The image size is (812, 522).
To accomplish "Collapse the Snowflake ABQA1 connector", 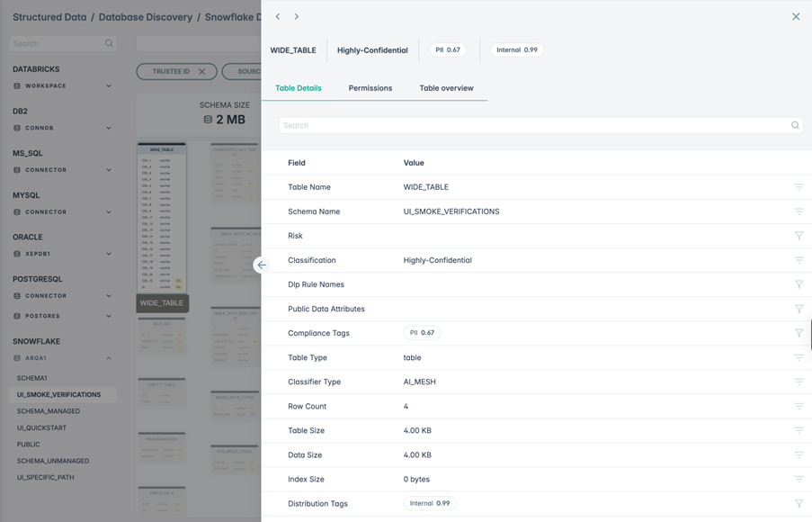I will [109, 358].
